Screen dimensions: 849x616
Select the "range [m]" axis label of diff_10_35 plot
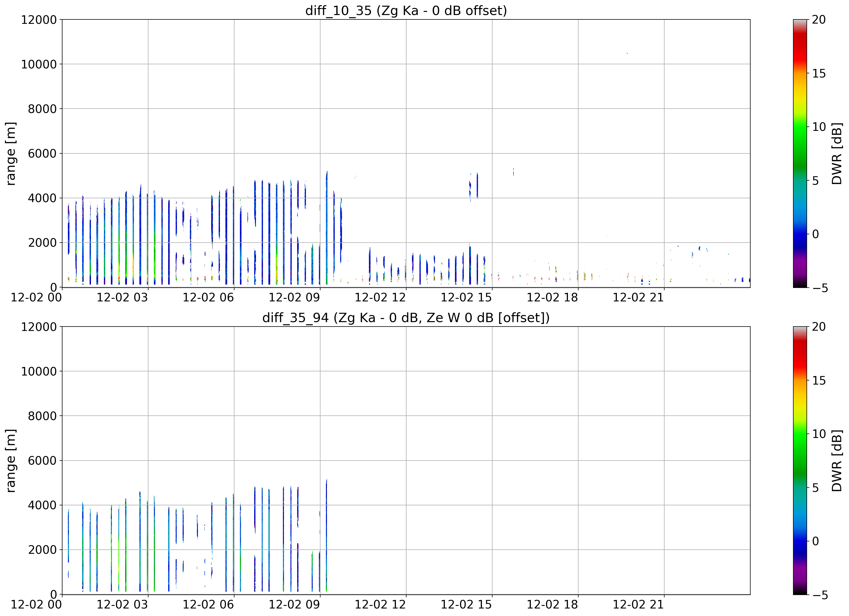click(x=10, y=153)
